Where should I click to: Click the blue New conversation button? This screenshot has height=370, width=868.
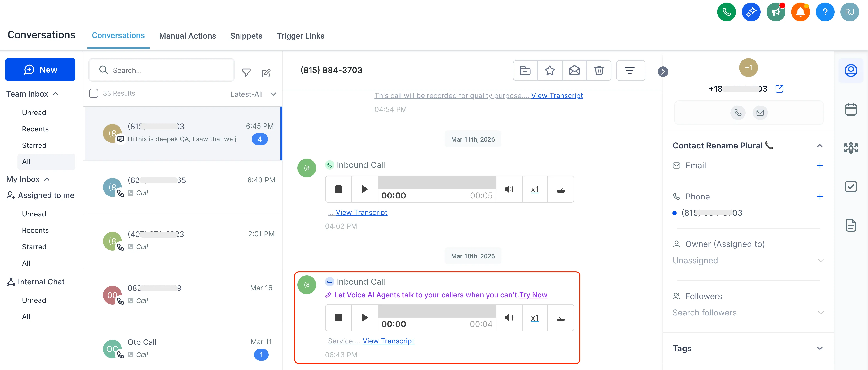point(40,70)
